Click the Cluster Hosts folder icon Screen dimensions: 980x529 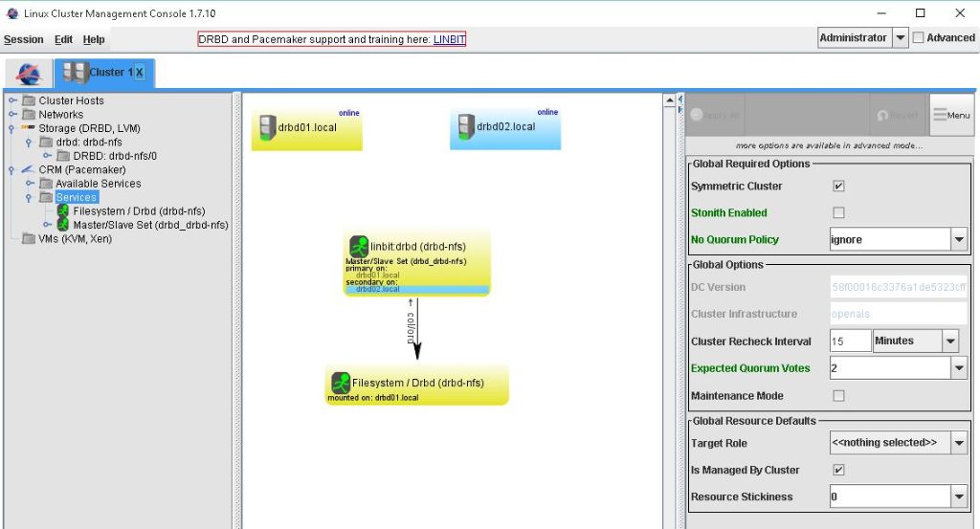click(29, 100)
